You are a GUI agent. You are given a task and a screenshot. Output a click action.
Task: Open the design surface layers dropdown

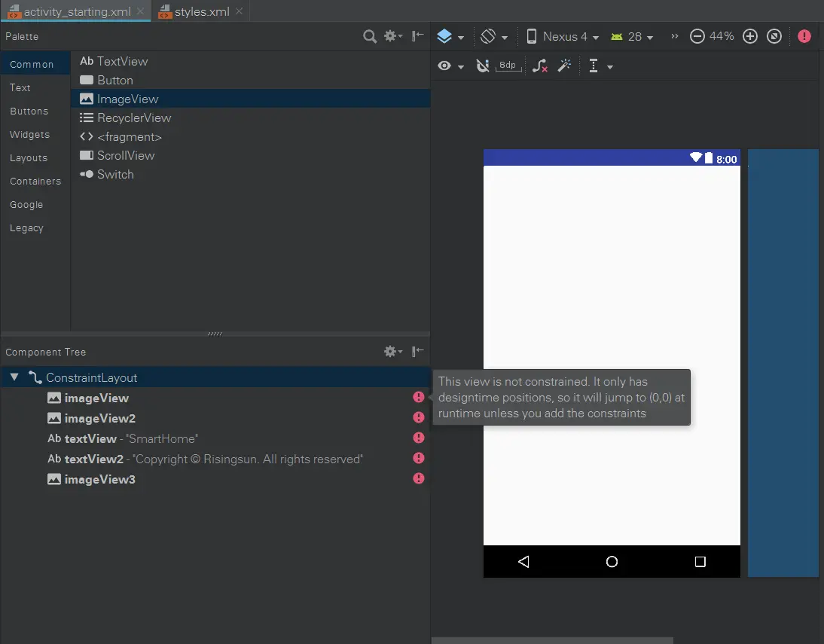click(x=450, y=36)
